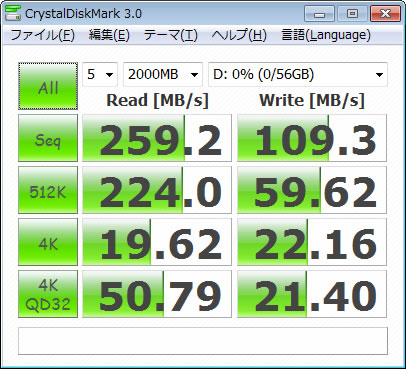
Task: Open the 2000MB test size dropdown
Action: 163,74
